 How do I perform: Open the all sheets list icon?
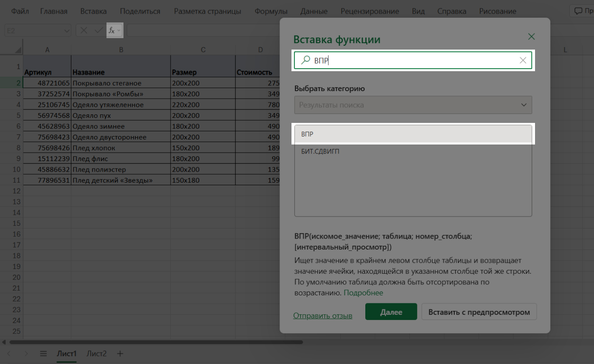43,353
